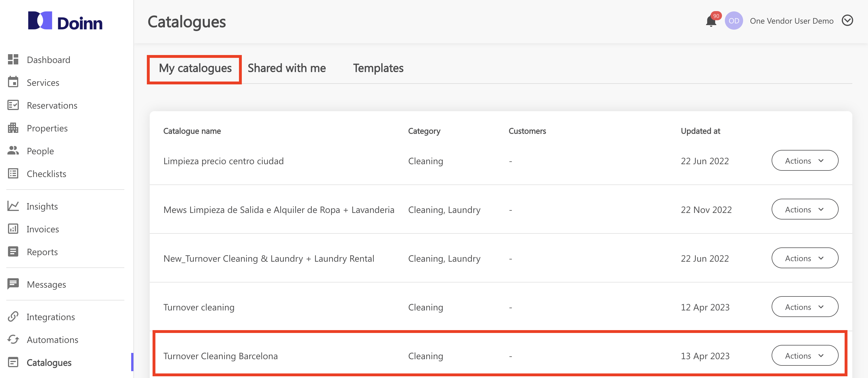
Task: Click the Catalogues sidebar icon
Action: coord(13,362)
